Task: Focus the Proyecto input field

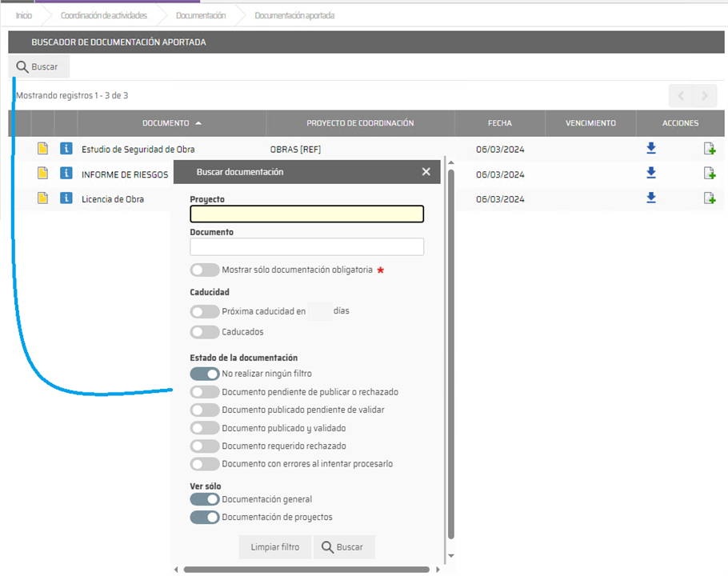Action: (x=306, y=214)
